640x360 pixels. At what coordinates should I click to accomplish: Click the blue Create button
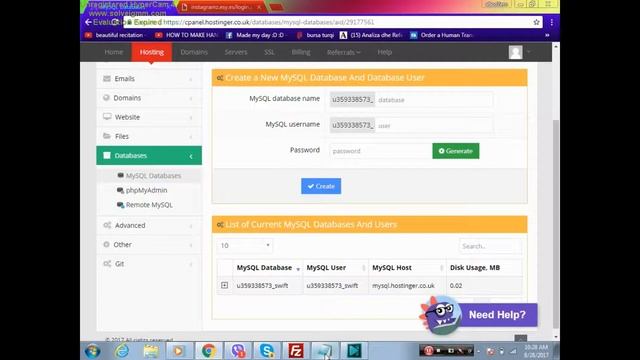pyautogui.click(x=321, y=186)
